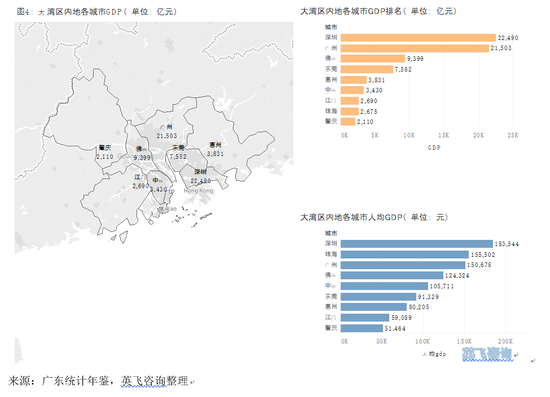Click the per-capita value 124,324
The width and height of the screenshot is (550, 397).
click(457, 276)
